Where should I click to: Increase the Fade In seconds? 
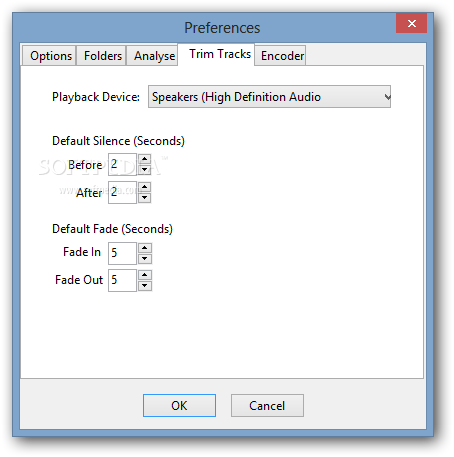point(145,248)
